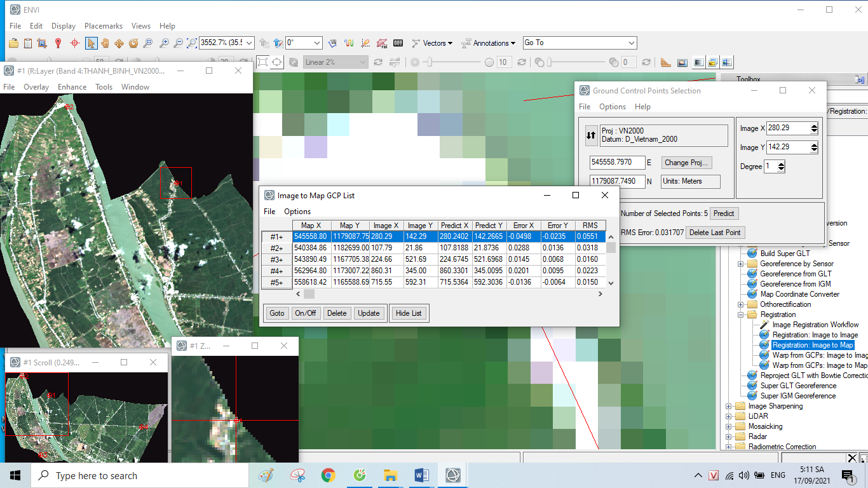This screenshot has height=488, width=868.
Task: Activate the Select arrow pointer tool
Action: pos(90,43)
